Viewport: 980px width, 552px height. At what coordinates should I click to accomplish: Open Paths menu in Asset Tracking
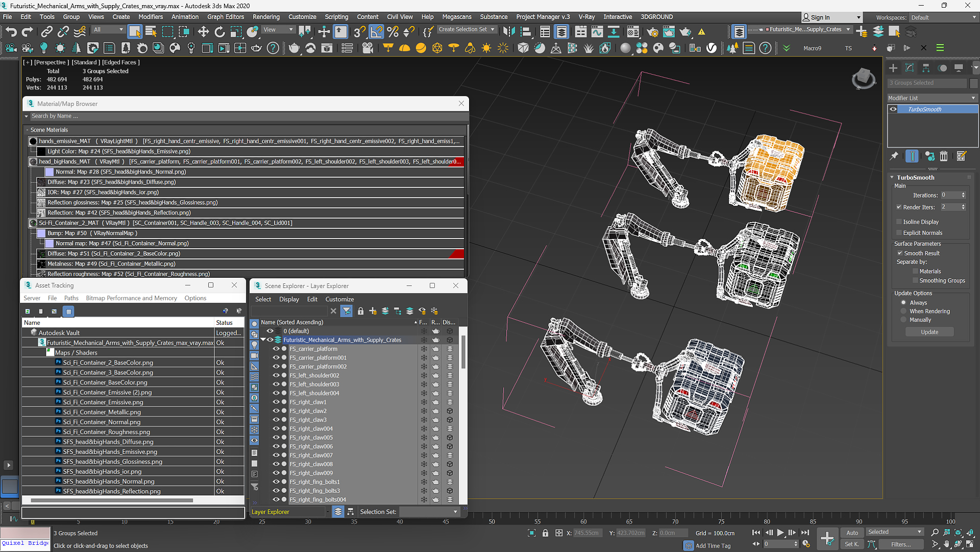(x=71, y=298)
